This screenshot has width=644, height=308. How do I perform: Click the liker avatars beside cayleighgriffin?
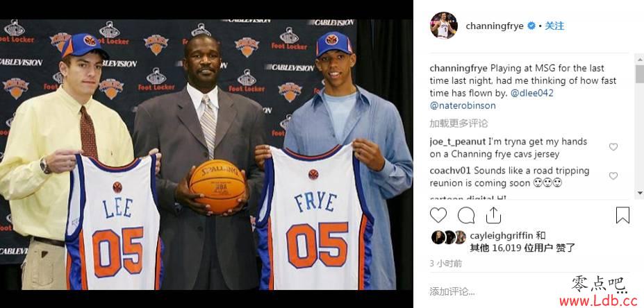[448, 237]
